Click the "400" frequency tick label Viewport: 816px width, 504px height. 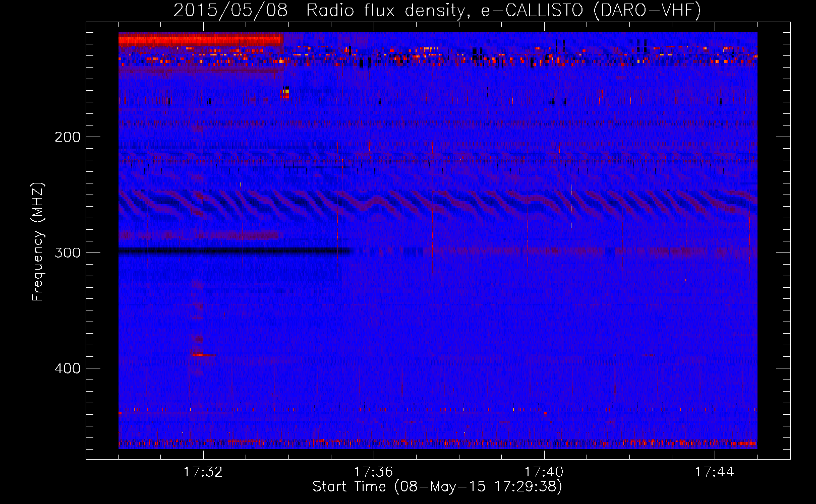(x=68, y=368)
